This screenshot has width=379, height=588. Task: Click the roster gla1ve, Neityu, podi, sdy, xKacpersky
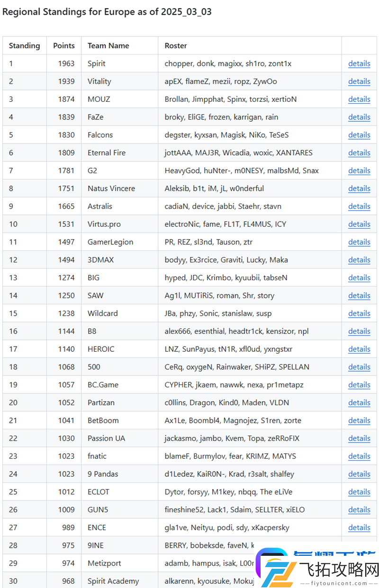click(227, 527)
